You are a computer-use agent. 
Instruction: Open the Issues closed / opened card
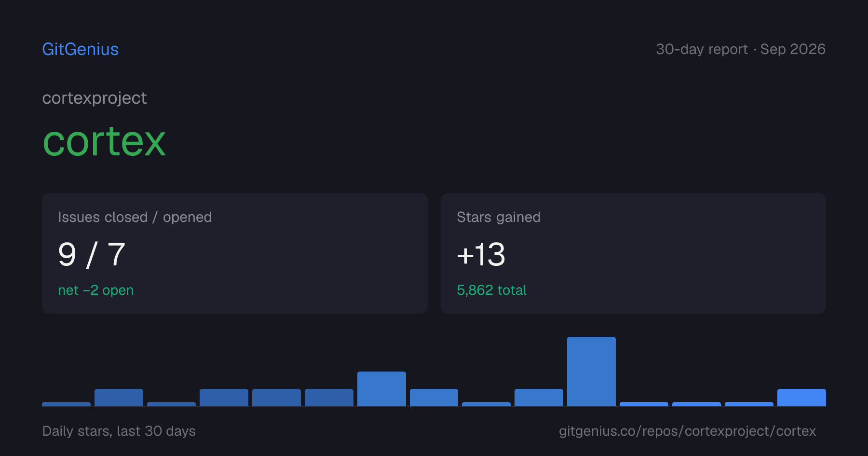(x=235, y=253)
